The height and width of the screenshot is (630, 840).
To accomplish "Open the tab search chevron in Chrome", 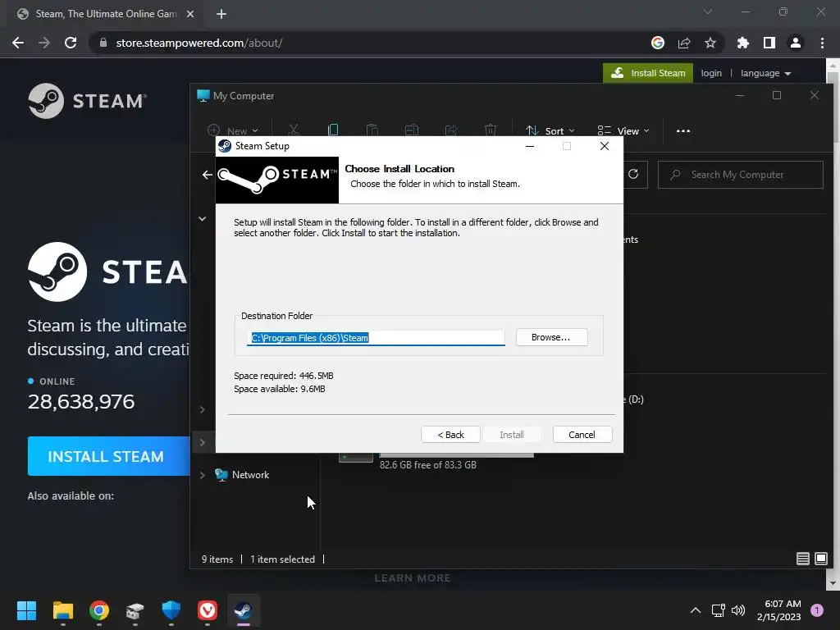I will tap(708, 11).
